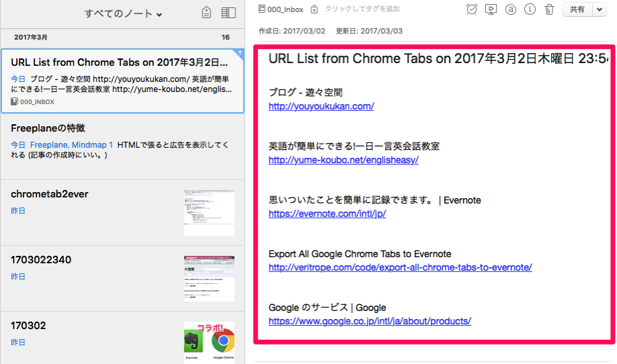Click the 共有 share button

point(577,9)
